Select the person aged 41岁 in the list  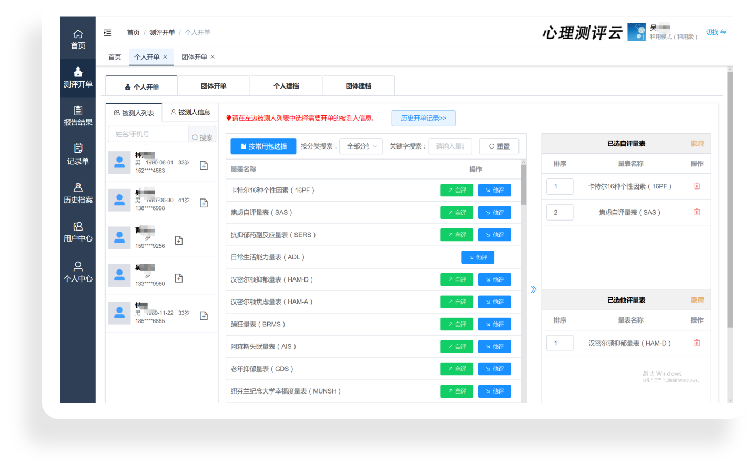pos(162,200)
